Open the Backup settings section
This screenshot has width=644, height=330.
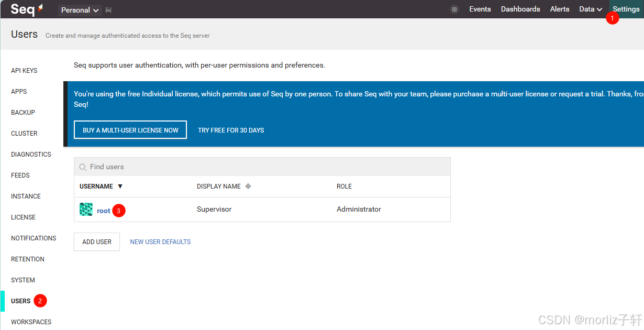click(x=23, y=113)
